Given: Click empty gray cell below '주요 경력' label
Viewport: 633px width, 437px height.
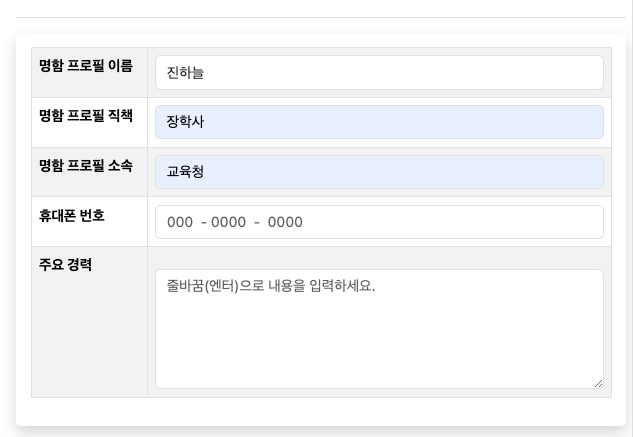Looking at the screenshot, I should [89, 340].
